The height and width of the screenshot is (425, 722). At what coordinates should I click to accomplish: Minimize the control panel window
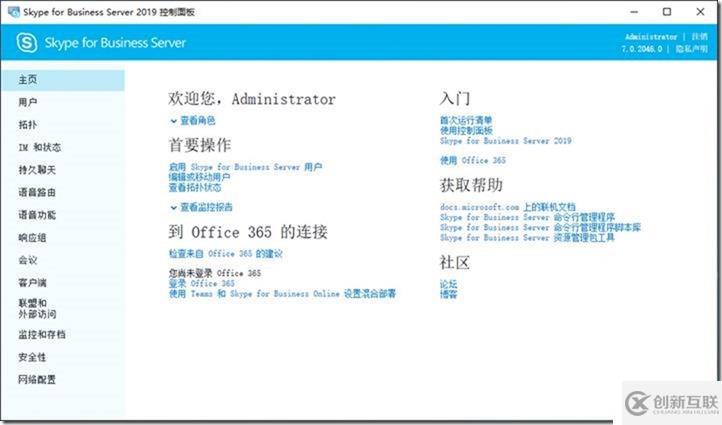tap(634, 12)
